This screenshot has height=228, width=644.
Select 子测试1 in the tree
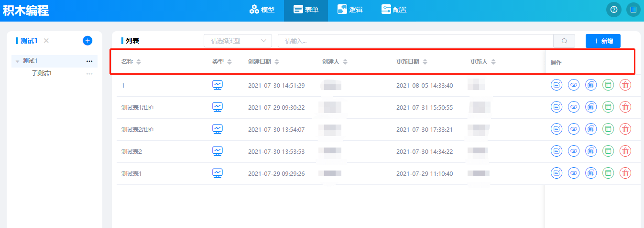click(x=42, y=73)
